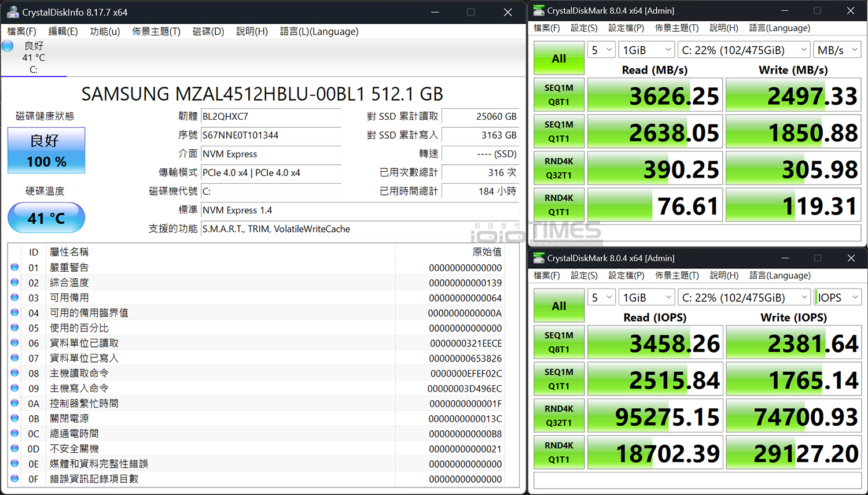Click status orb for attribute 0F 錯誤資訊記錄項目數
868x495 pixels.
pyautogui.click(x=14, y=478)
